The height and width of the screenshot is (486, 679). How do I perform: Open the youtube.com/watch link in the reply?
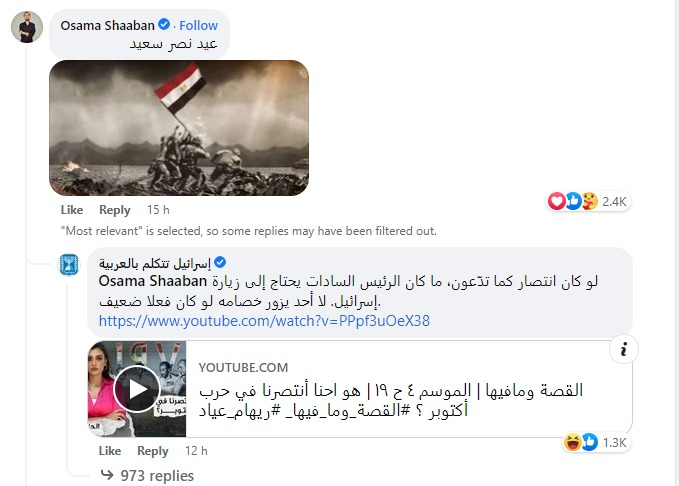[x=264, y=321]
